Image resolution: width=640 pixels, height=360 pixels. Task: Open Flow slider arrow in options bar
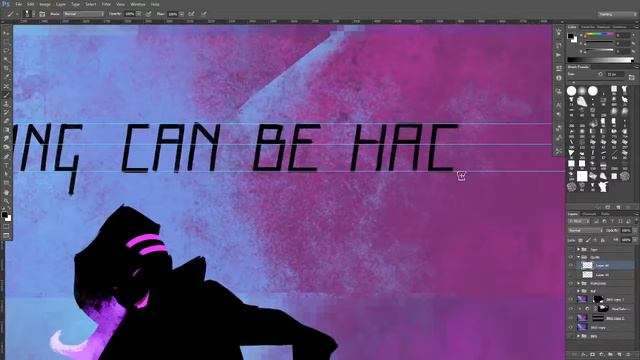182,14
